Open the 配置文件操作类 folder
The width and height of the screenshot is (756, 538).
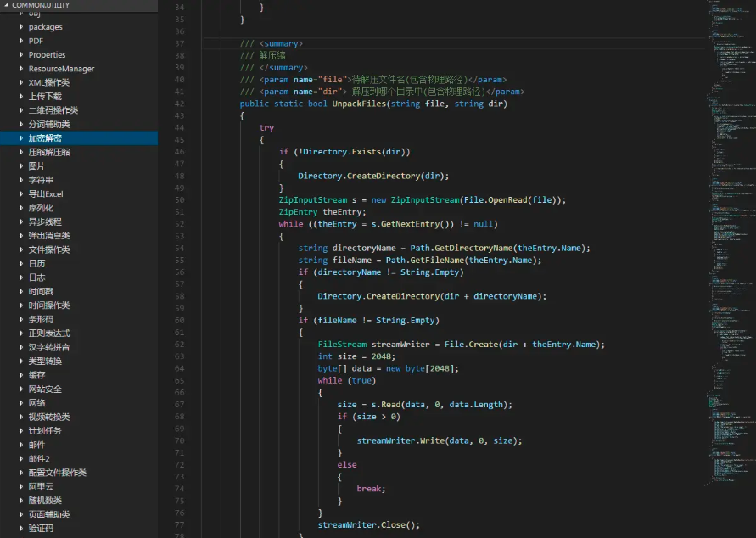click(x=57, y=473)
